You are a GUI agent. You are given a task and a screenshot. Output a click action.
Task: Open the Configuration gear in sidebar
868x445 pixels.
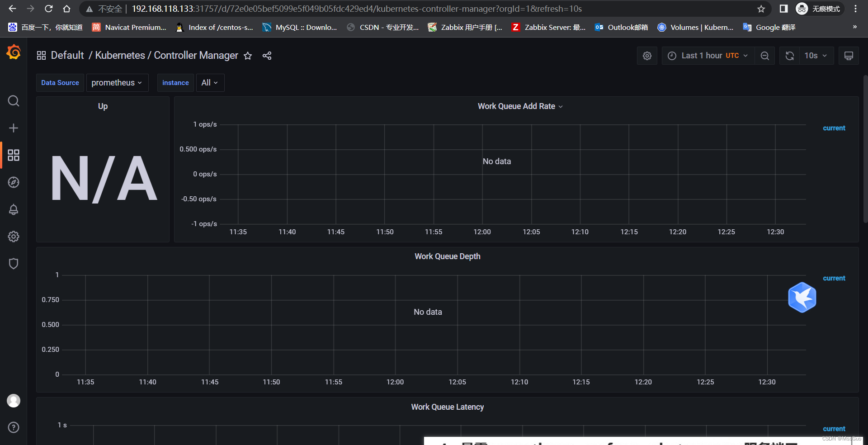(x=14, y=237)
